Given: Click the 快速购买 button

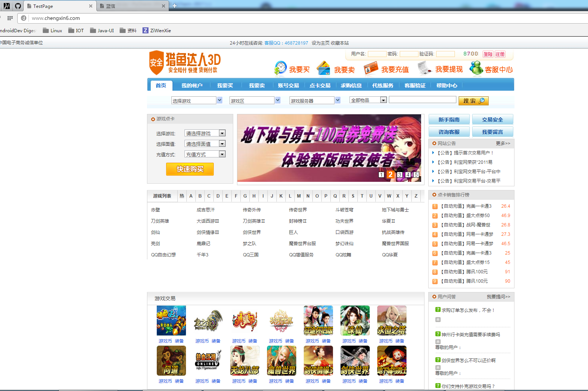Looking at the screenshot, I should coord(190,169).
